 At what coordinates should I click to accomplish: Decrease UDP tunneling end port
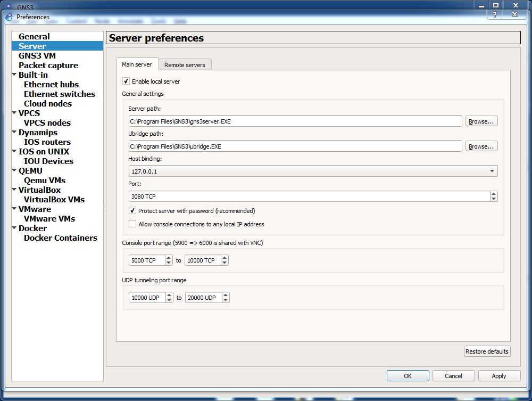pos(226,300)
